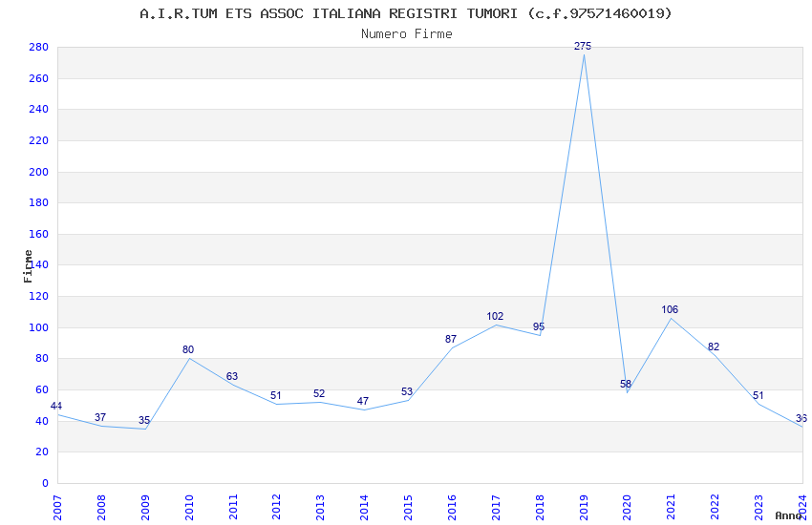This screenshot has width=812, height=525.
Task: Click the data label 35
Action: pos(144,421)
